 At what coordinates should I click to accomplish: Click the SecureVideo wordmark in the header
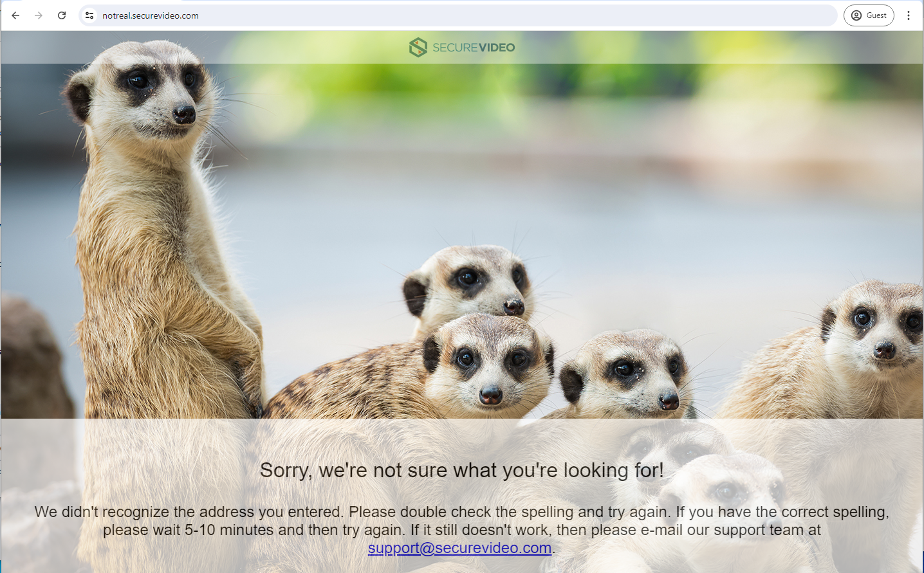[474, 47]
